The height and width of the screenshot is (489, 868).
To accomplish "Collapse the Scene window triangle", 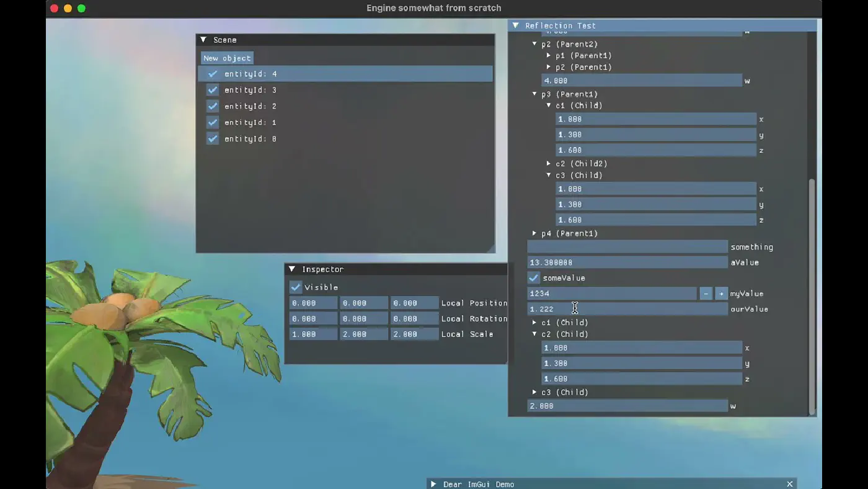I will tap(203, 40).
